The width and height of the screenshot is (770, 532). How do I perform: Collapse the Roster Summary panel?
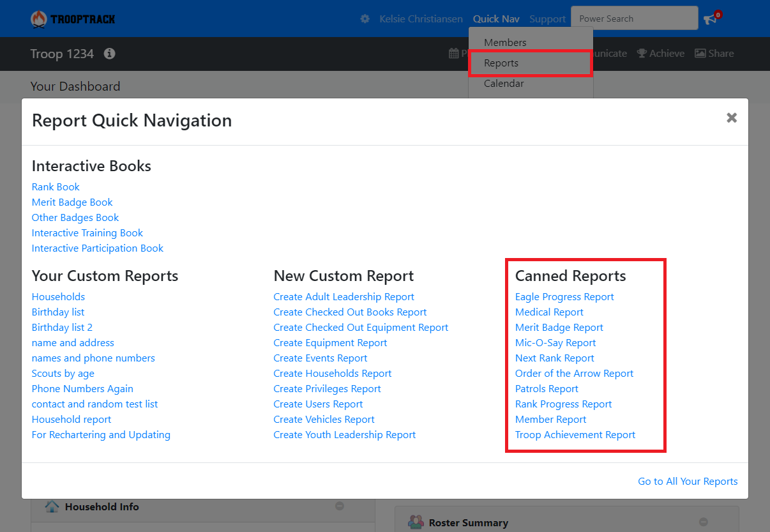point(704,522)
